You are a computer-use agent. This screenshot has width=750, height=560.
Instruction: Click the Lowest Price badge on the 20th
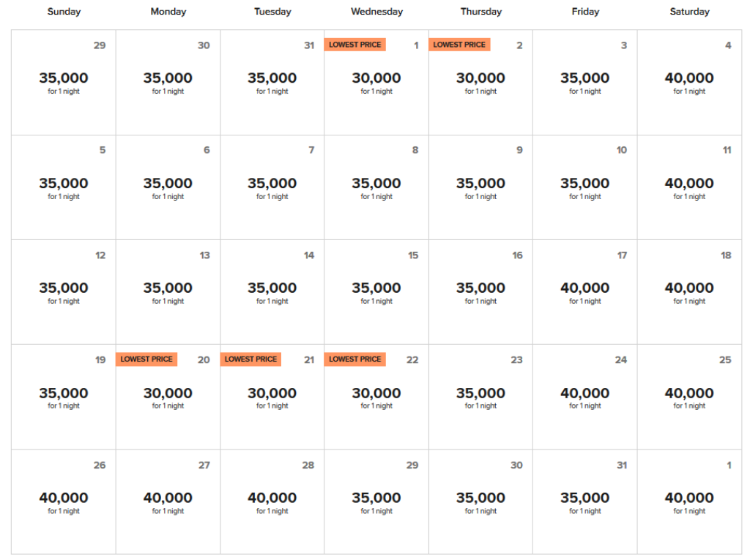146,359
